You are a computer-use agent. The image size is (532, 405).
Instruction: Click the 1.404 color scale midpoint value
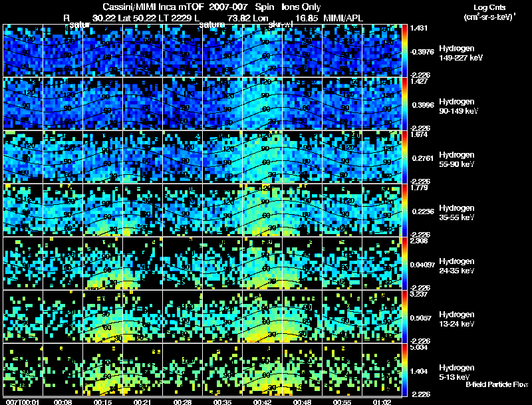(x=419, y=372)
